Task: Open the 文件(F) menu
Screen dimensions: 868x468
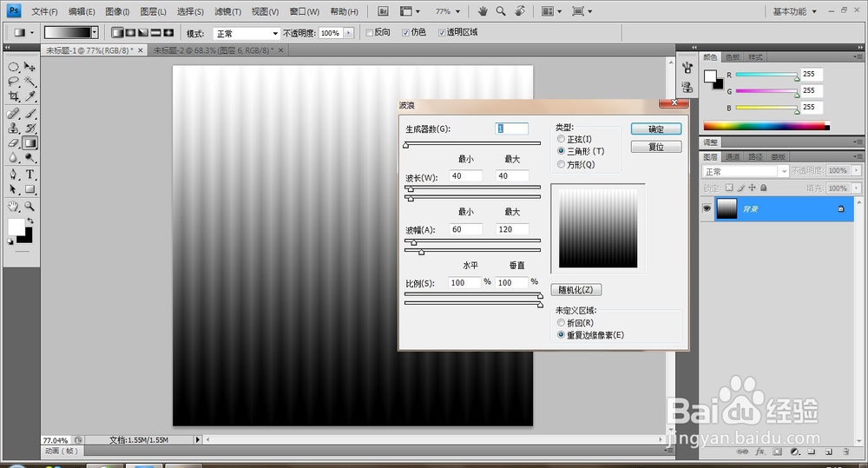Action: coord(44,11)
